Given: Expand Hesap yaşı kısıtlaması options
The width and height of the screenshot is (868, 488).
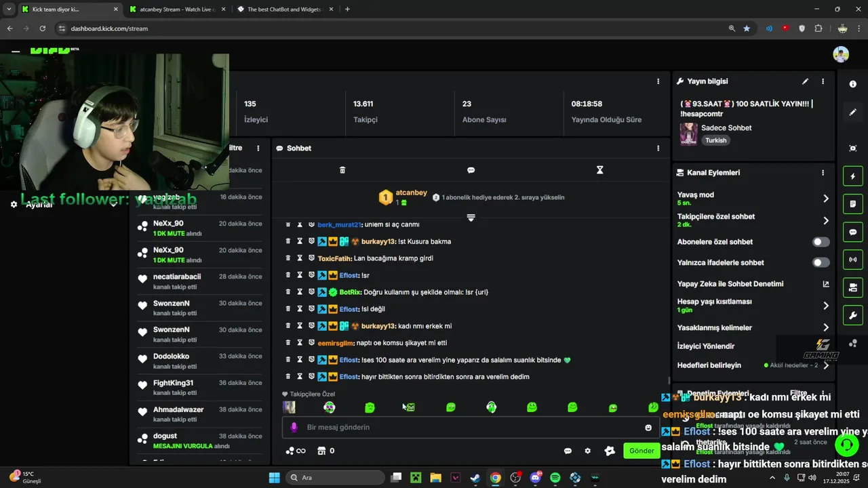Looking at the screenshot, I should [x=826, y=306].
